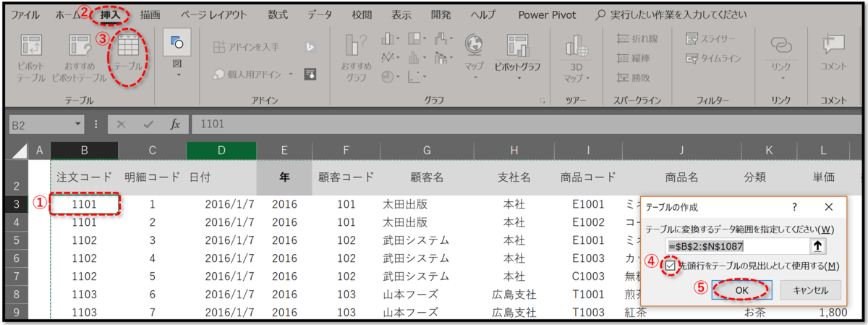Insert a Win/Loss sparkline (勝敗)

(x=633, y=77)
